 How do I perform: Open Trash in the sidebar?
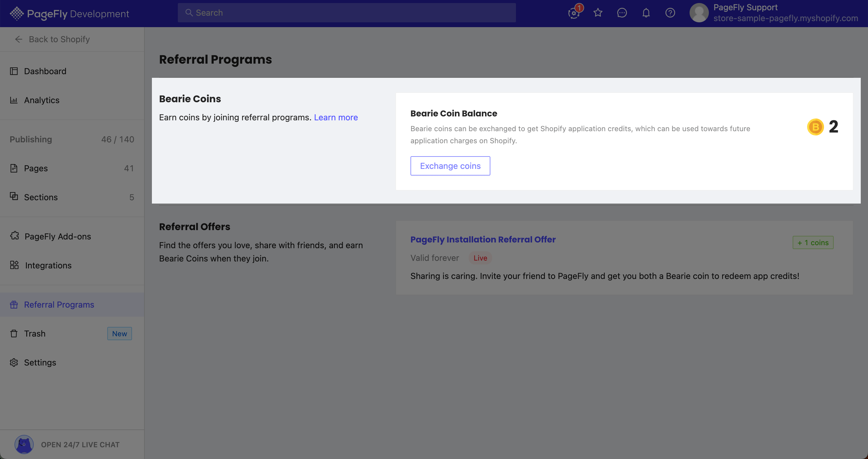[72, 334]
